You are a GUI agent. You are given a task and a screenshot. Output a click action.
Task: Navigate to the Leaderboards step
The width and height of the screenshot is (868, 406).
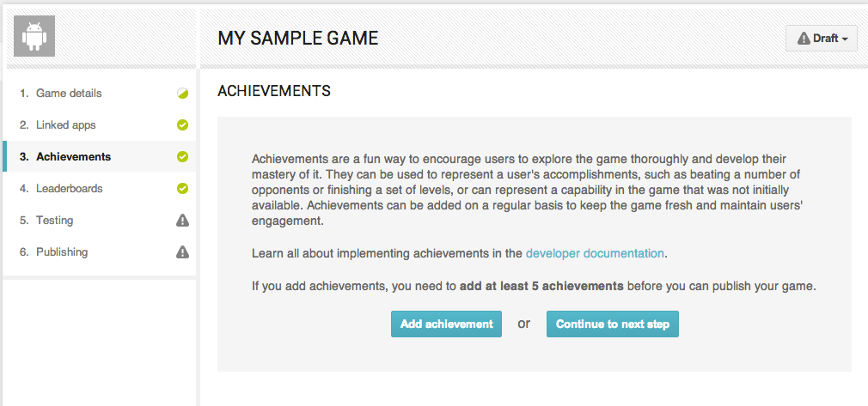(69, 189)
